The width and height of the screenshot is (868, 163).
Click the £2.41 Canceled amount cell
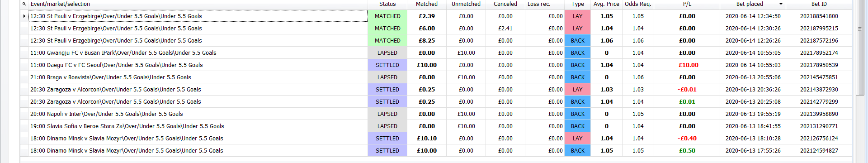[505, 29]
